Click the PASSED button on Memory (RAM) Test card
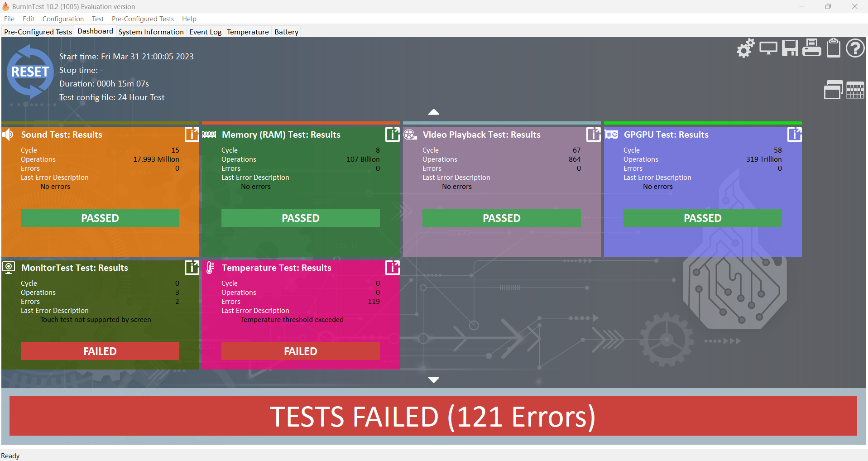The width and height of the screenshot is (868, 461). (x=301, y=218)
